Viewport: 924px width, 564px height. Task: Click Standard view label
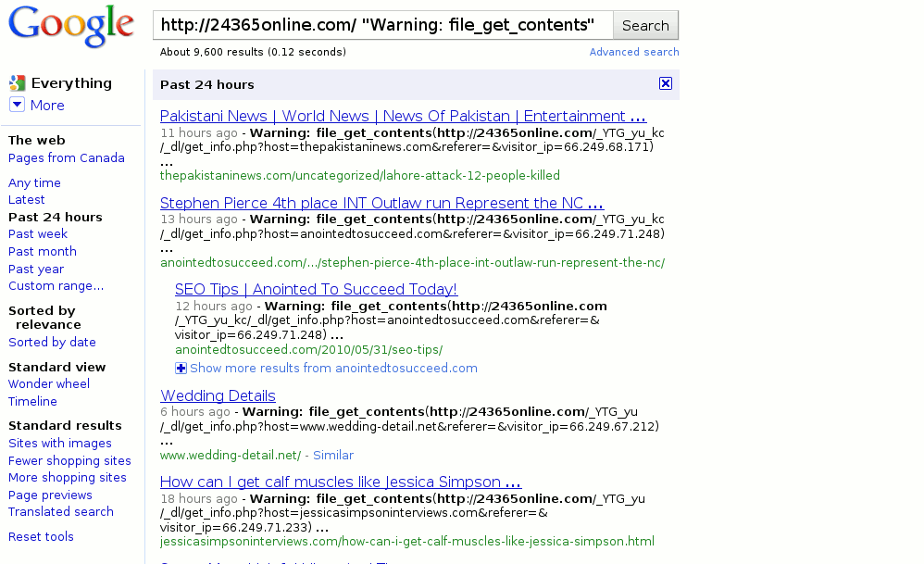(x=57, y=367)
